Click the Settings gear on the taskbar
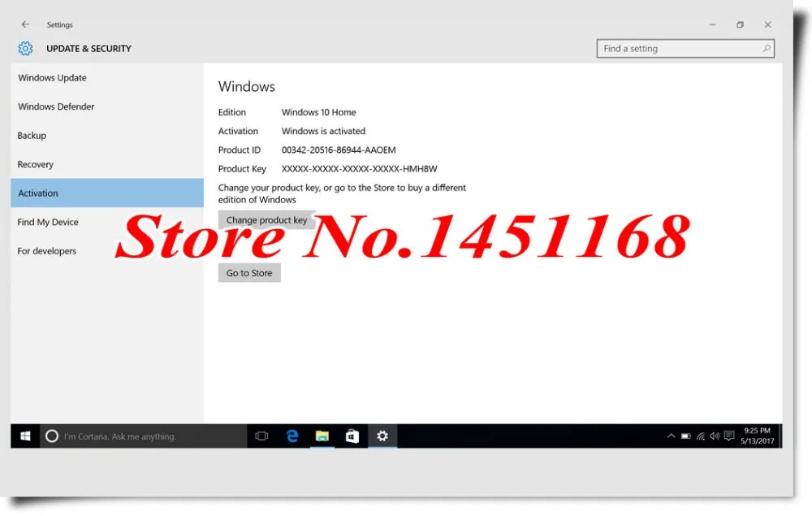 click(382, 436)
